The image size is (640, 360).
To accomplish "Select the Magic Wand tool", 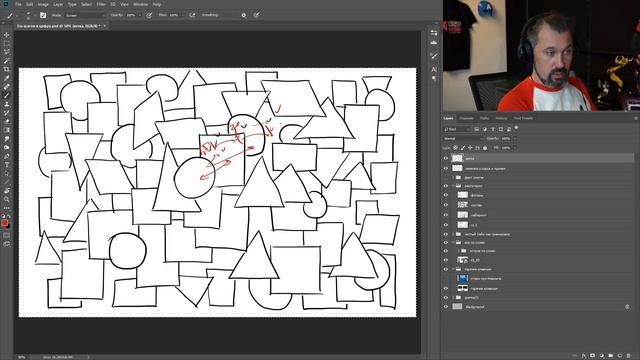I will tap(7, 61).
